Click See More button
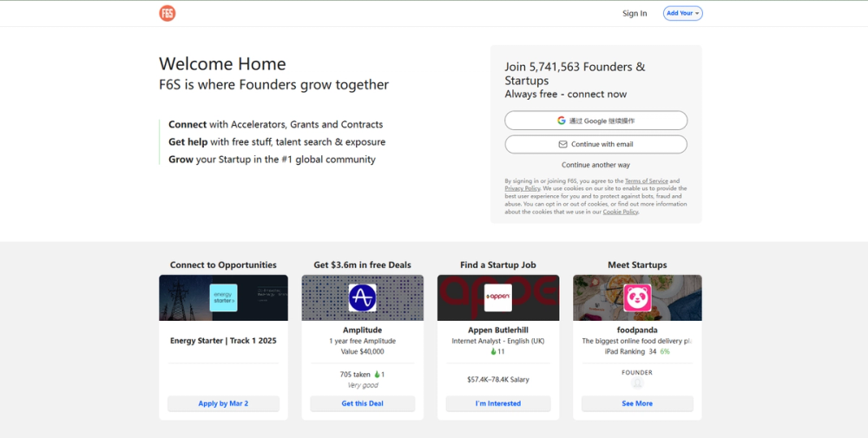 pyautogui.click(x=637, y=403)
